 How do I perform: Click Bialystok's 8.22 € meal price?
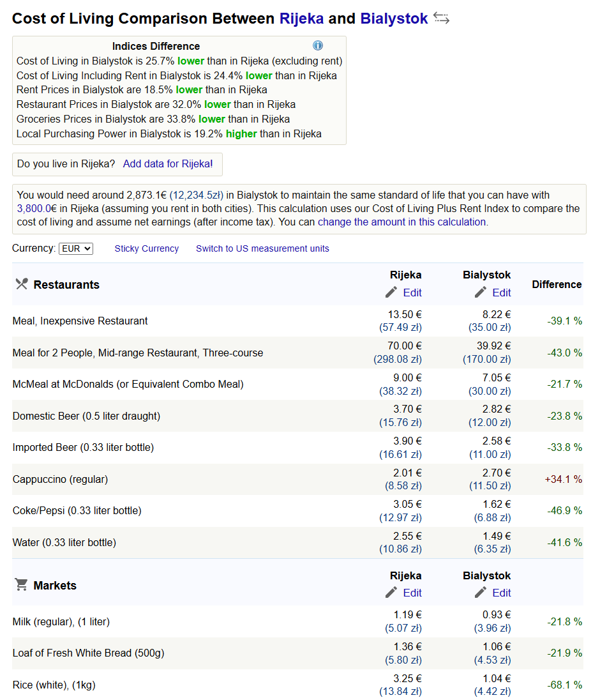(497, 314)
